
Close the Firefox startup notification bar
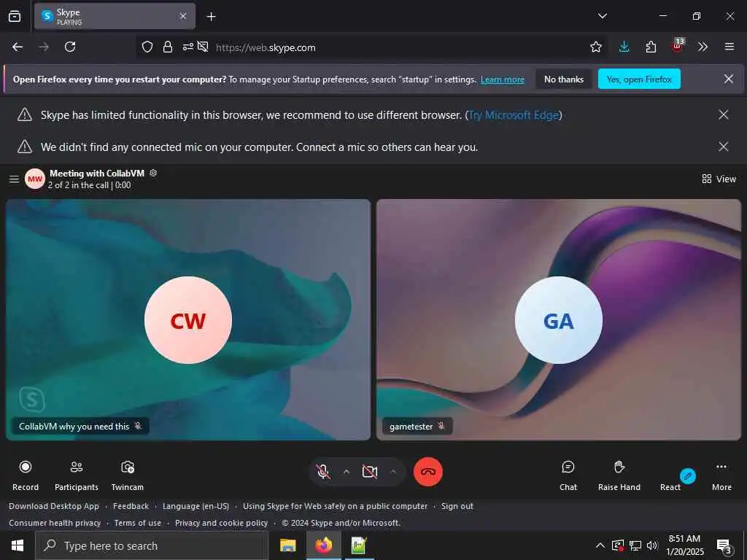coord(729,79)
